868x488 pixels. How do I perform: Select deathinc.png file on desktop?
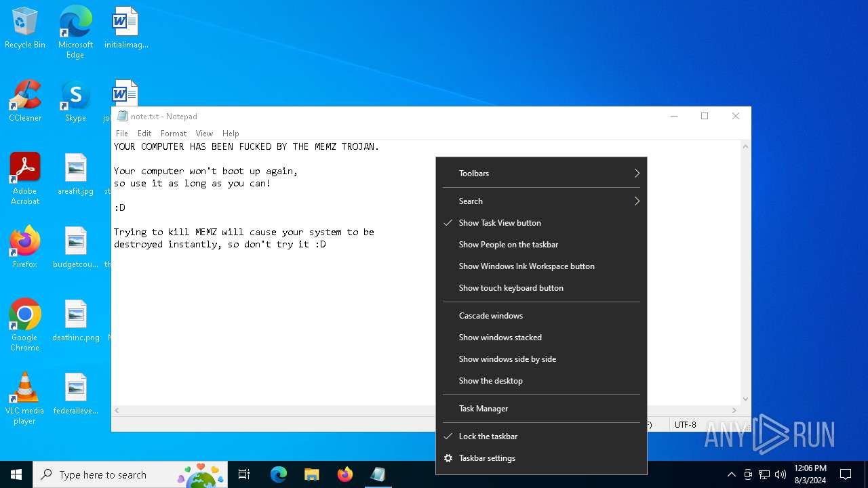(x=75, y=321)
